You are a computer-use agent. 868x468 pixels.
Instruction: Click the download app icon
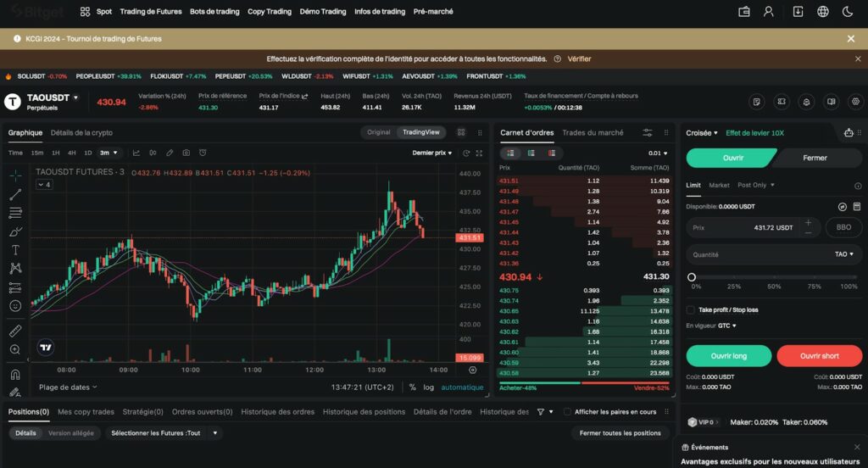(798, 12)
